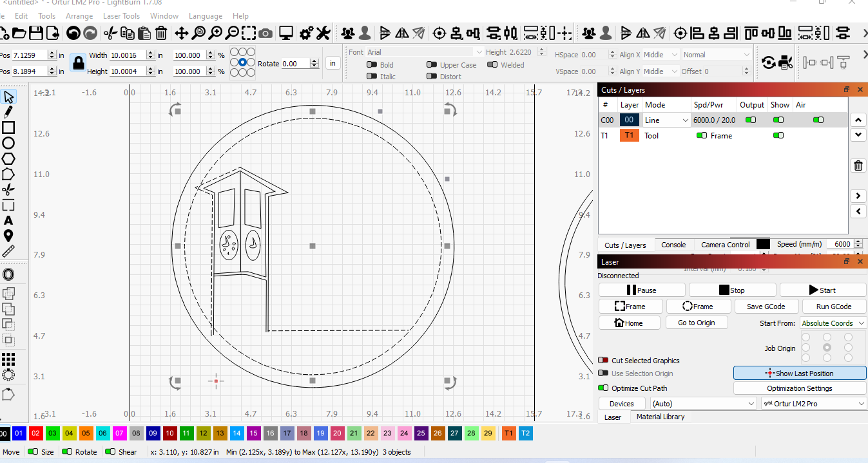The image size is (868, 463).
Task: Paste from clipboard with the Paste icon
Action: pos(144,33)
